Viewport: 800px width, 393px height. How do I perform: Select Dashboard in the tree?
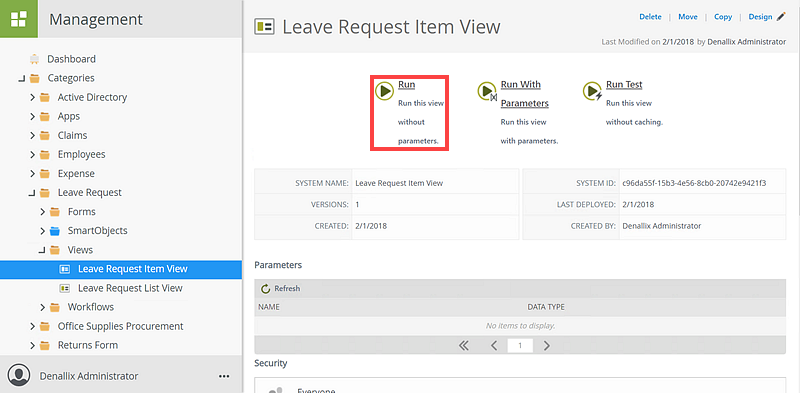(71, 59)
